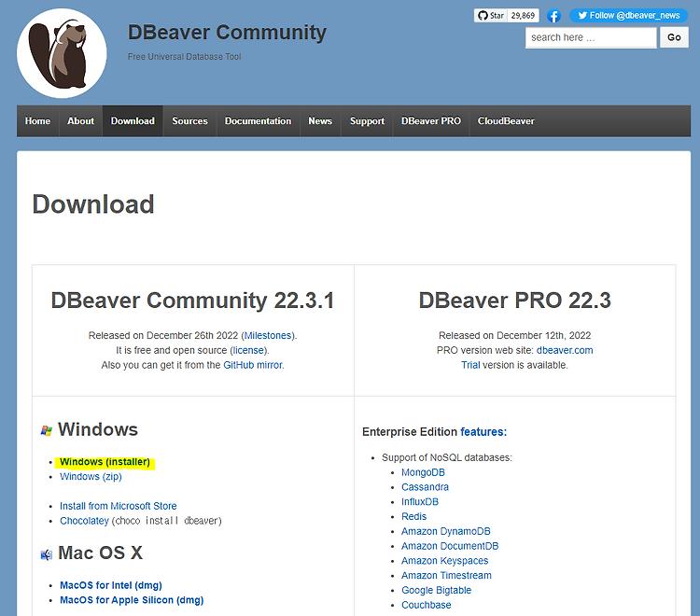Open the MongoDB link
Screen dimensions: 700x616
[423, 472]
